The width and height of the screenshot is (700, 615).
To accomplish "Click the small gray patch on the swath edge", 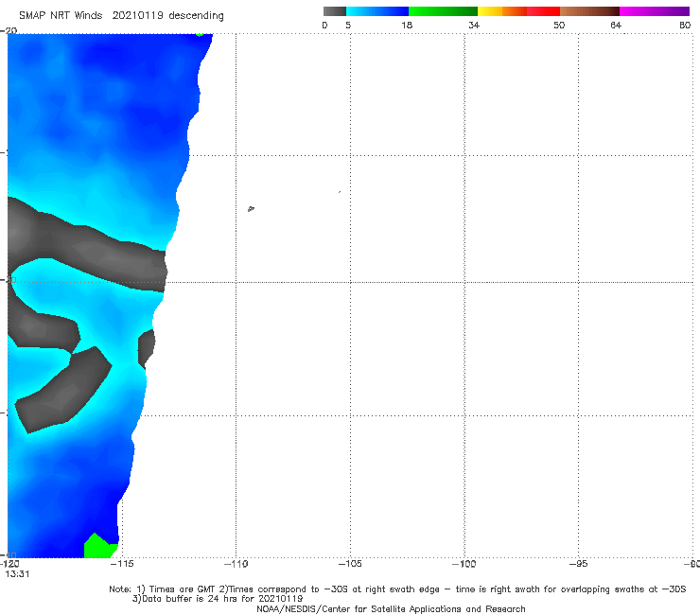I will point(147,348).
